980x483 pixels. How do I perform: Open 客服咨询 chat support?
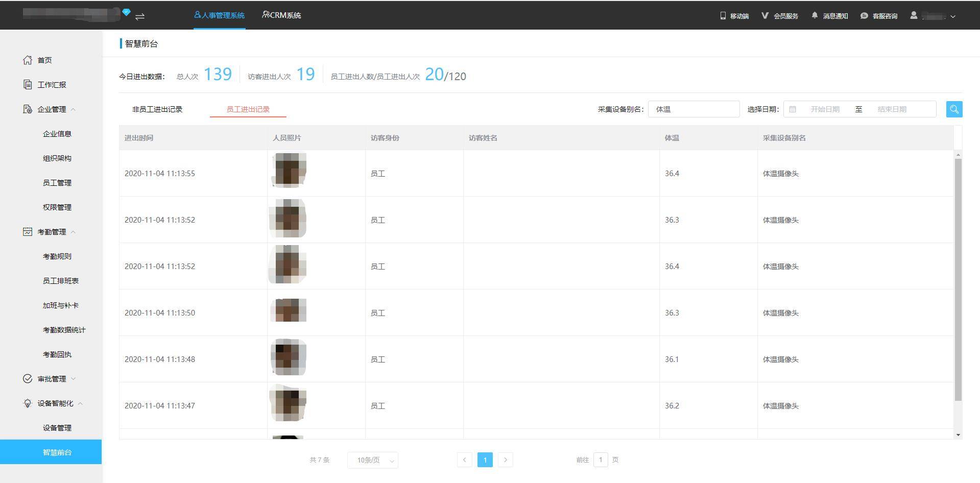(879, 16)
